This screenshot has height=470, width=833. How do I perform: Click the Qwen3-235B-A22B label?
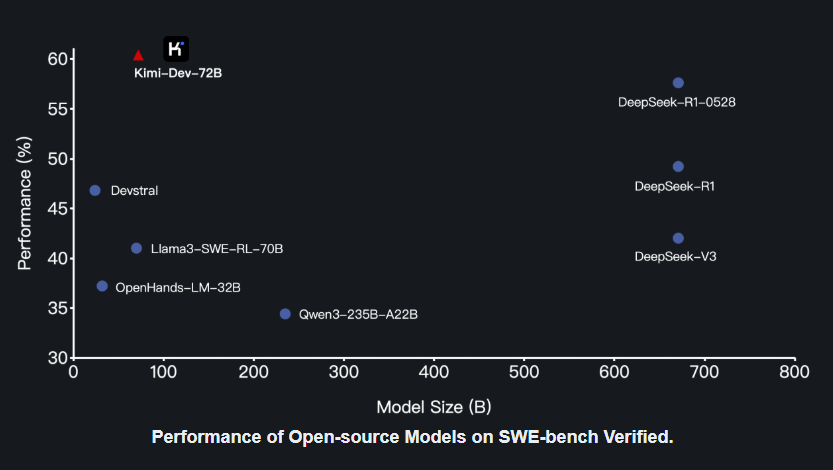(x=358, y=315)
